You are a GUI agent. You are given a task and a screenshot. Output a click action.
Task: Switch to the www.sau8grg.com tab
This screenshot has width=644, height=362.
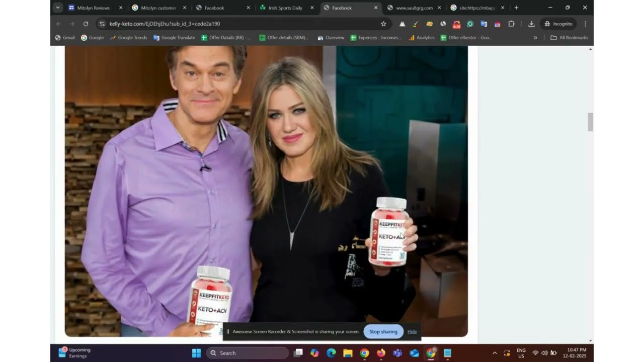[x=415, y=8]
